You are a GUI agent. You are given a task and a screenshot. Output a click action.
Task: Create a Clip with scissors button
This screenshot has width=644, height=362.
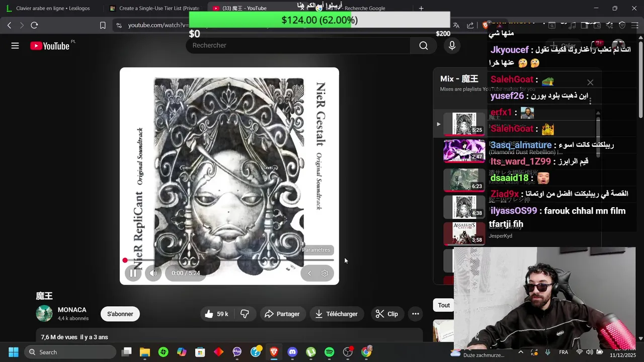tap(387, 314)
